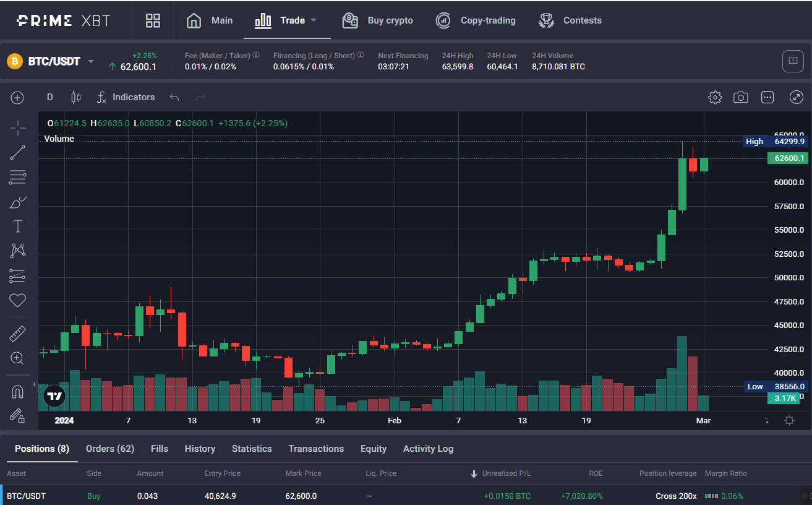Open the dashboard grid icon
Viewport: 812px width, 505px height.
pos(153,20)
